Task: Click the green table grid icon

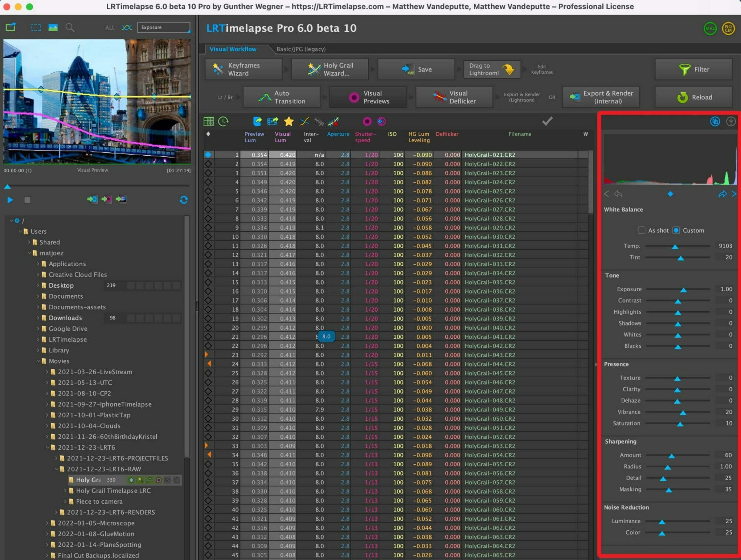Action: tap(209, 121)
